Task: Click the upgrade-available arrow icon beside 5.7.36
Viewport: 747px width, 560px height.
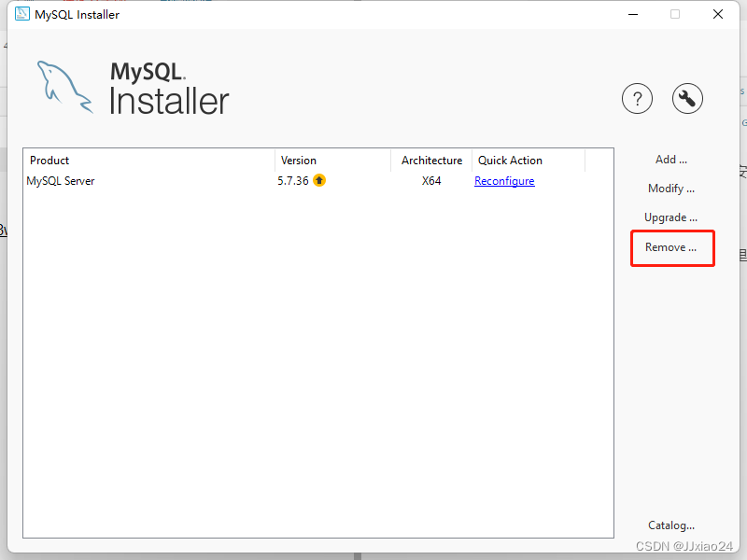Action: click(319, 180)
